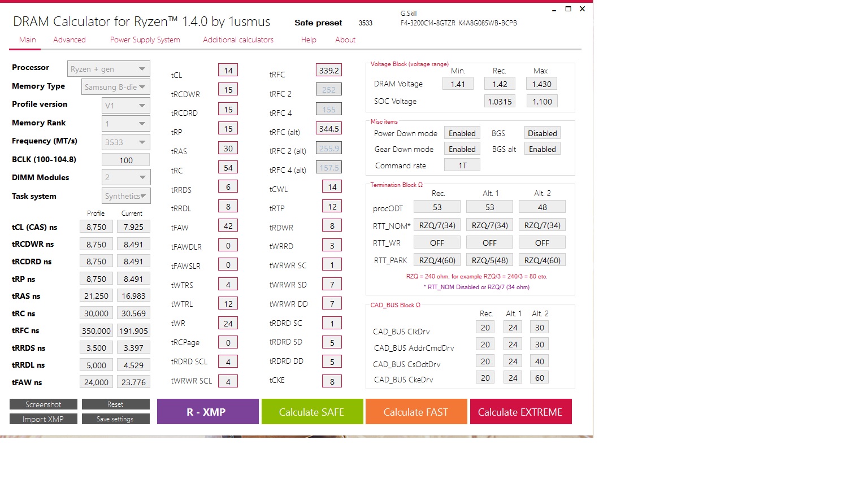Click the F4-3200C14-8GTZR module text
The height and width of the screenshot is (488, 868).
coord(428,23)
